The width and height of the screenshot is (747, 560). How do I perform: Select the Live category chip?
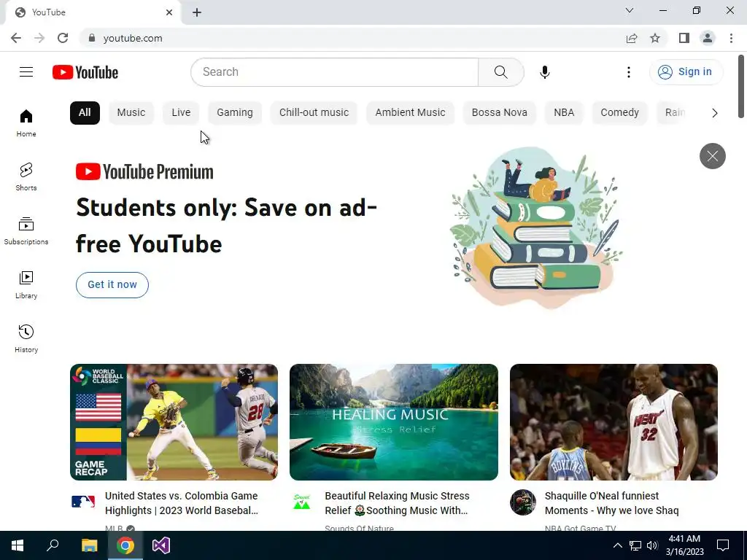tap(181, 113)
